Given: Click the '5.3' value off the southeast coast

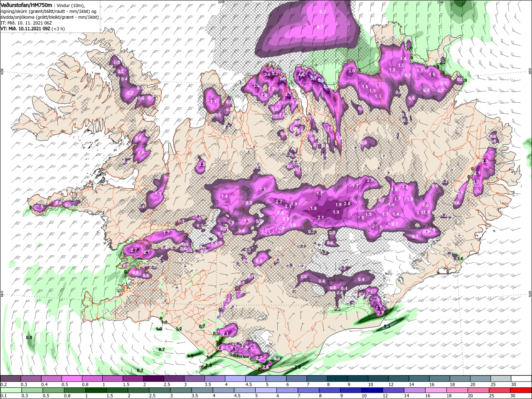Looking at the screenshot, I should (387, 326).
